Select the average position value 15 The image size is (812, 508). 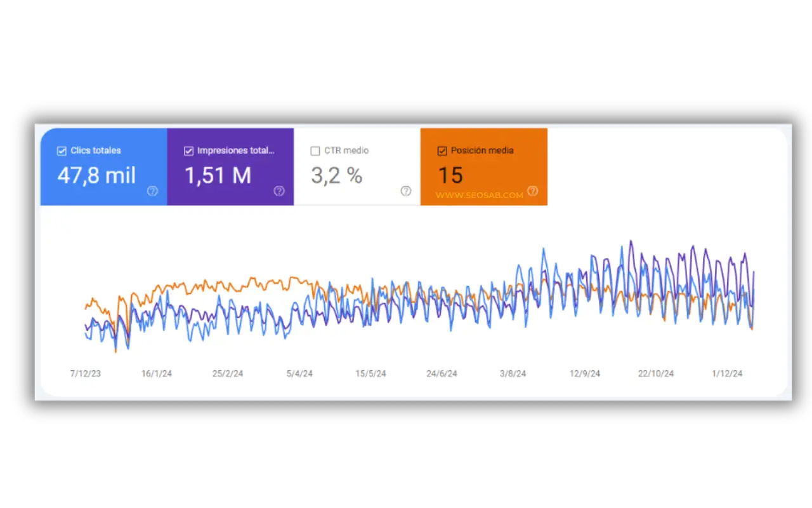click(x=450, y=175)
